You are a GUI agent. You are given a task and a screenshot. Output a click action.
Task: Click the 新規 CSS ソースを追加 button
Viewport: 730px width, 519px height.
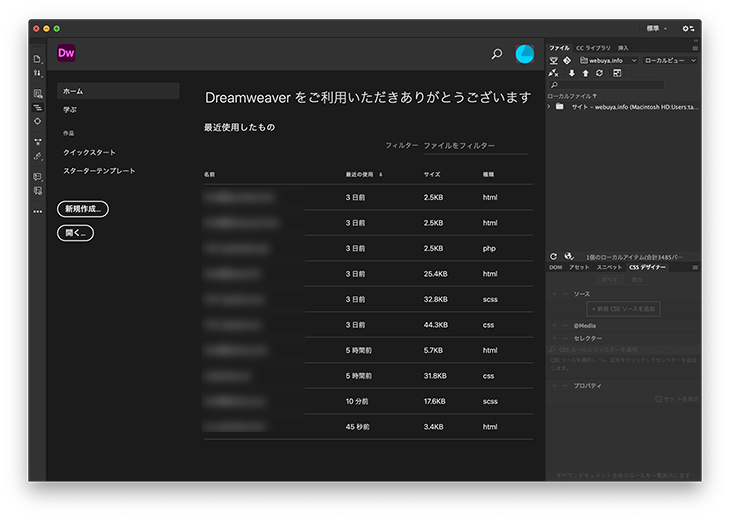[623, 309]
